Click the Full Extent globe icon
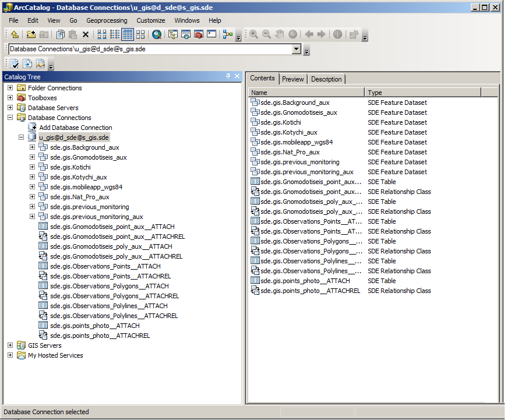 [293, 34]
